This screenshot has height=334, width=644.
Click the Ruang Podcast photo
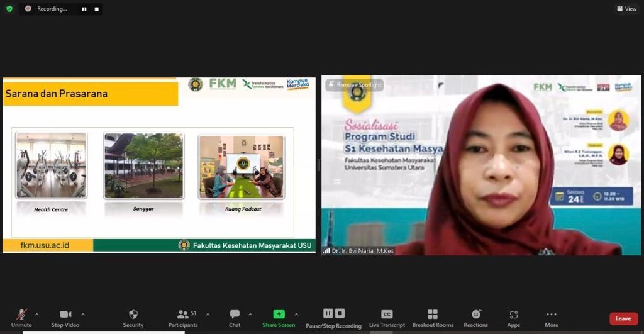(x=241, y=167)
